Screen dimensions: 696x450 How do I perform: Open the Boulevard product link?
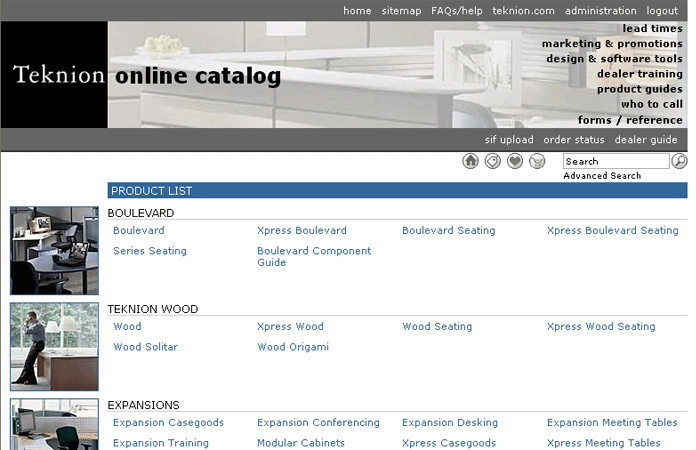138,230
